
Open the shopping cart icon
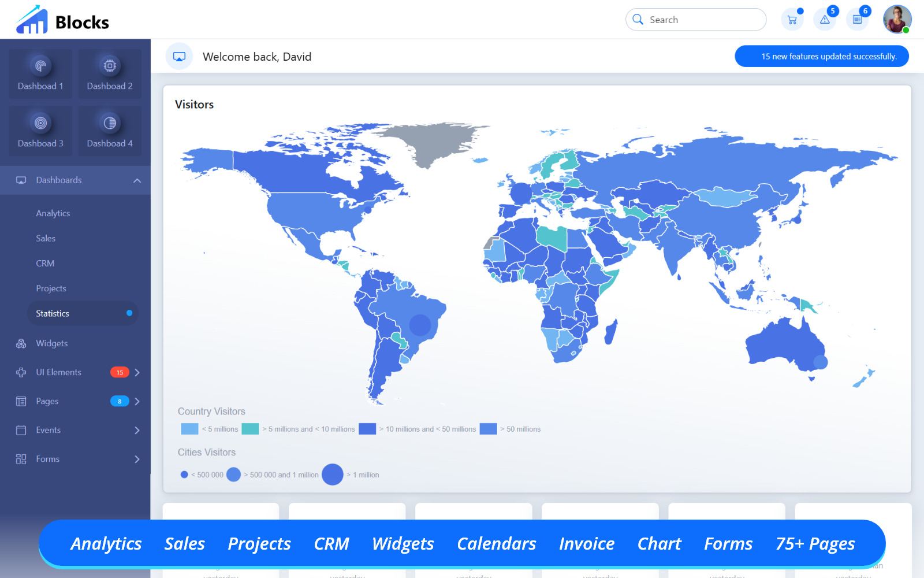[x=792, y=20]
